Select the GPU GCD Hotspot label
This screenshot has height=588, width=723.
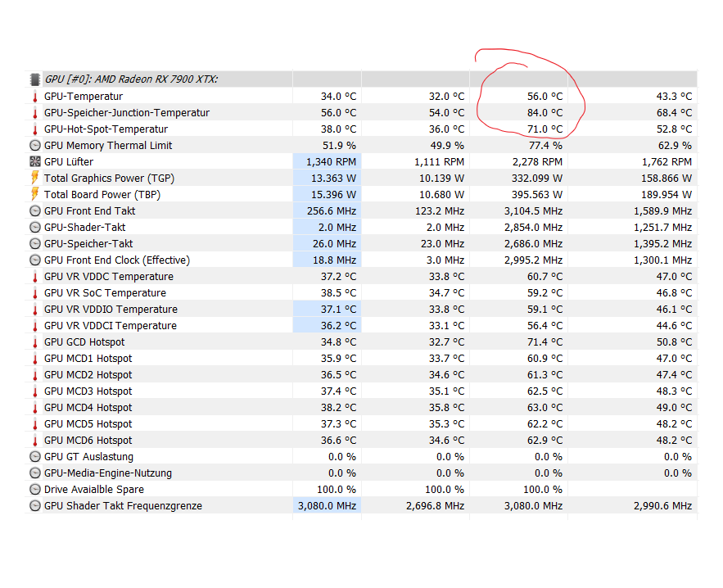coord(84,342)
